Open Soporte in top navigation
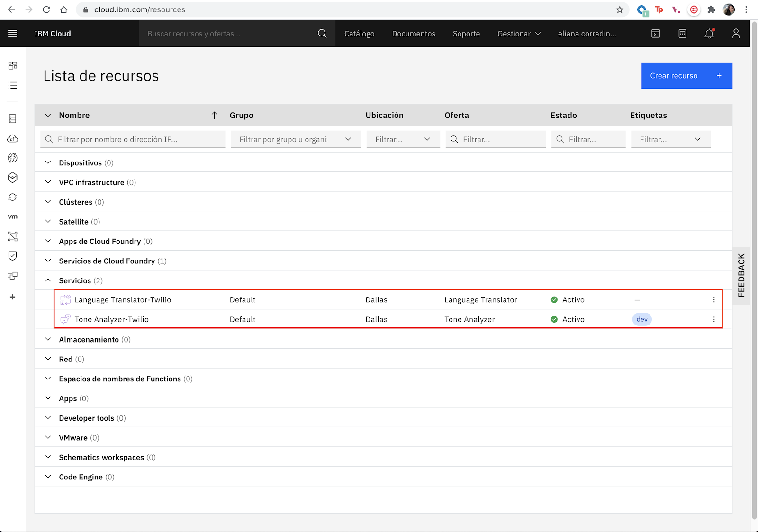The image size is (758, 532). (x=466, y=34)
